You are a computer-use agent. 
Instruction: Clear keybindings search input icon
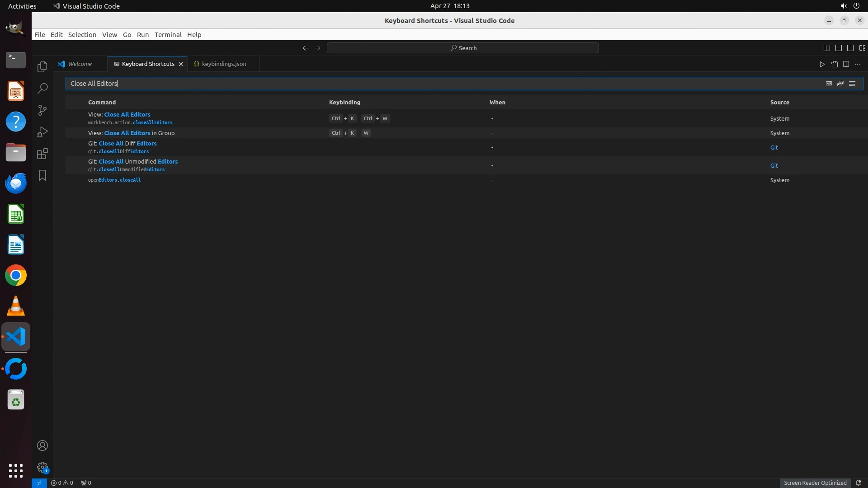click(x=852, y=84)
